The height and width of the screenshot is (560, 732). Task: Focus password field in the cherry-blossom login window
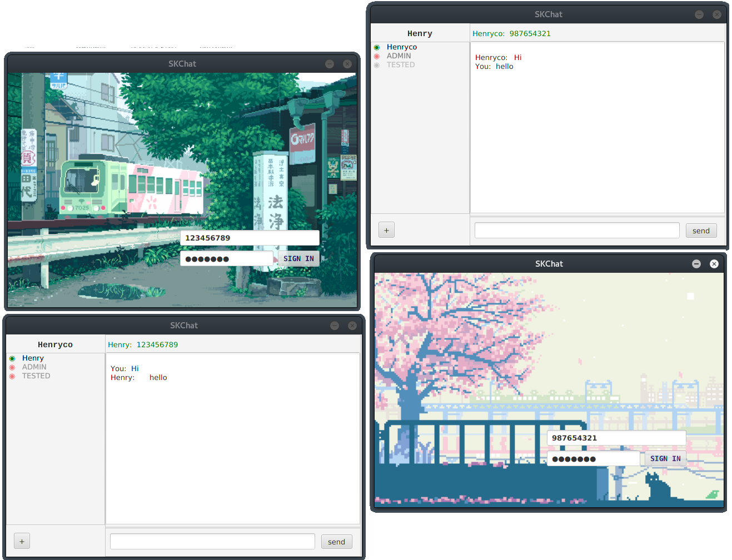click(x=593, y=458)
